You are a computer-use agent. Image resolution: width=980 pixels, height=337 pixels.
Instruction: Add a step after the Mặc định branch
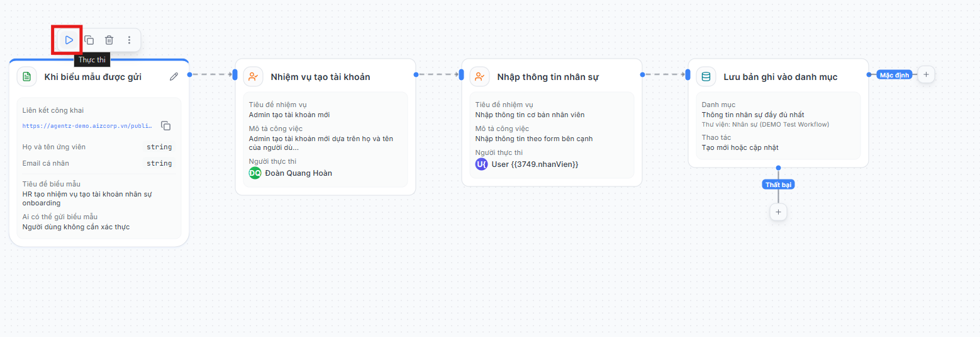coord(926,74)
